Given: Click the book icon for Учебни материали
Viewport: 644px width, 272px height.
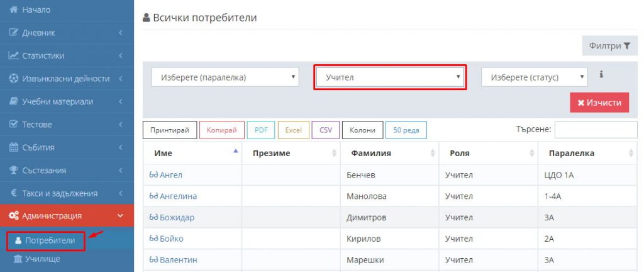Looking at the screenshot, I should click(x=14, y=101).
